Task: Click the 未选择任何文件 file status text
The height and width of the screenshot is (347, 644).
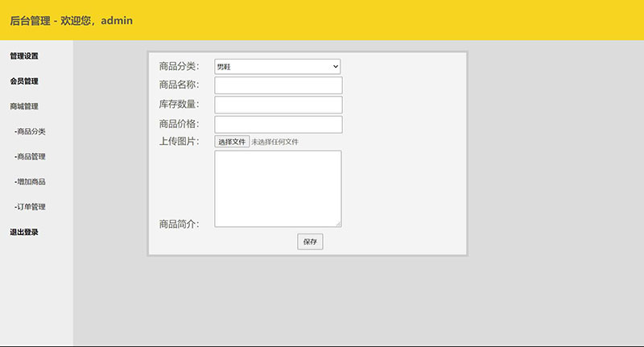Action: tap(275, 142)
